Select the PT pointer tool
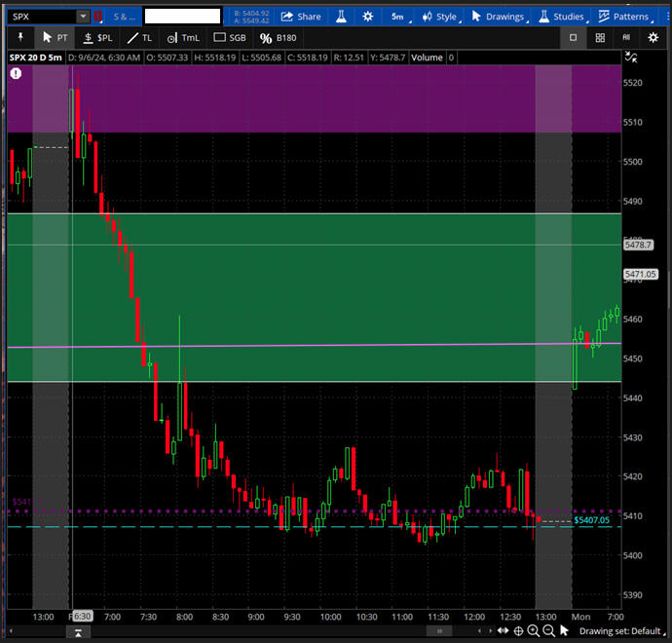 click(55, 37)
